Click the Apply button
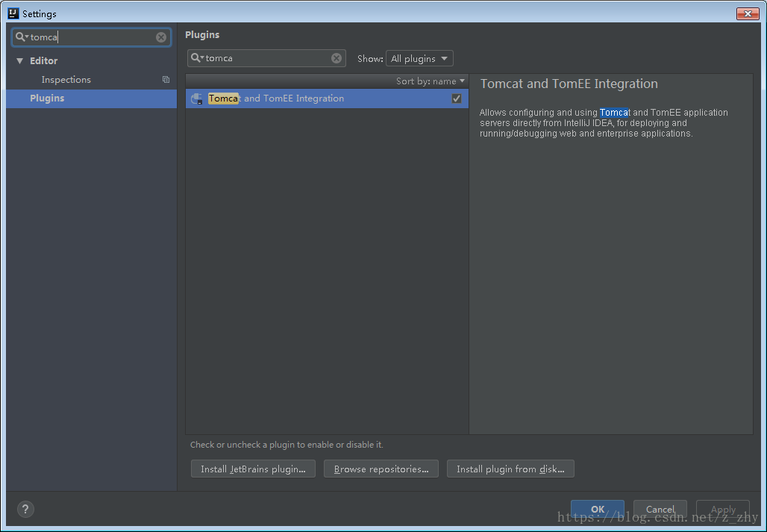767x532 pixels. [722, 509]
